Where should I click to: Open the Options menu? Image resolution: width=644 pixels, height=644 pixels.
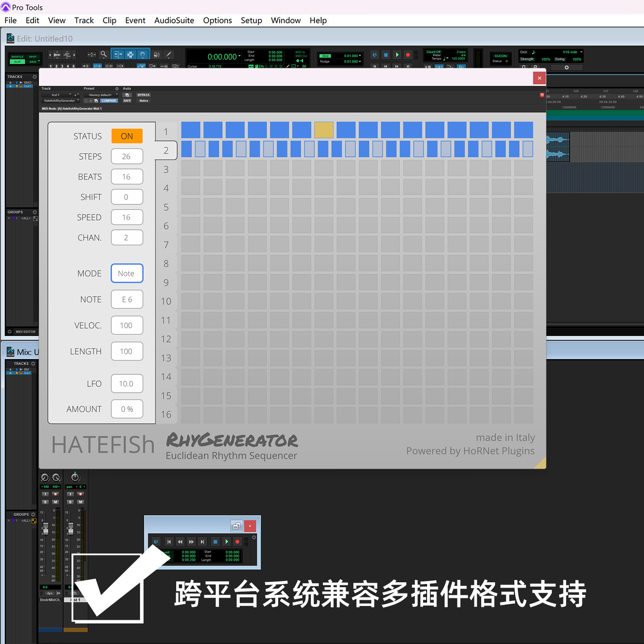217,20
